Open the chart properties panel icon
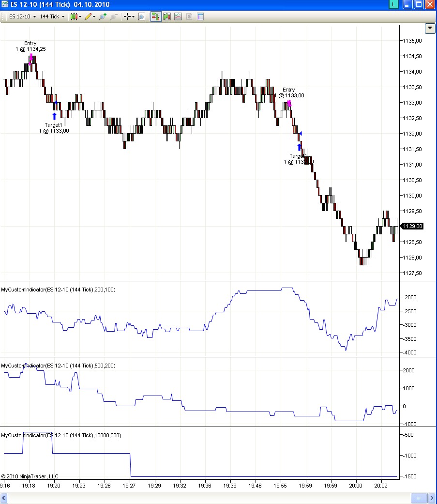Viewport: 437px width, 504px height. (200, 16)
